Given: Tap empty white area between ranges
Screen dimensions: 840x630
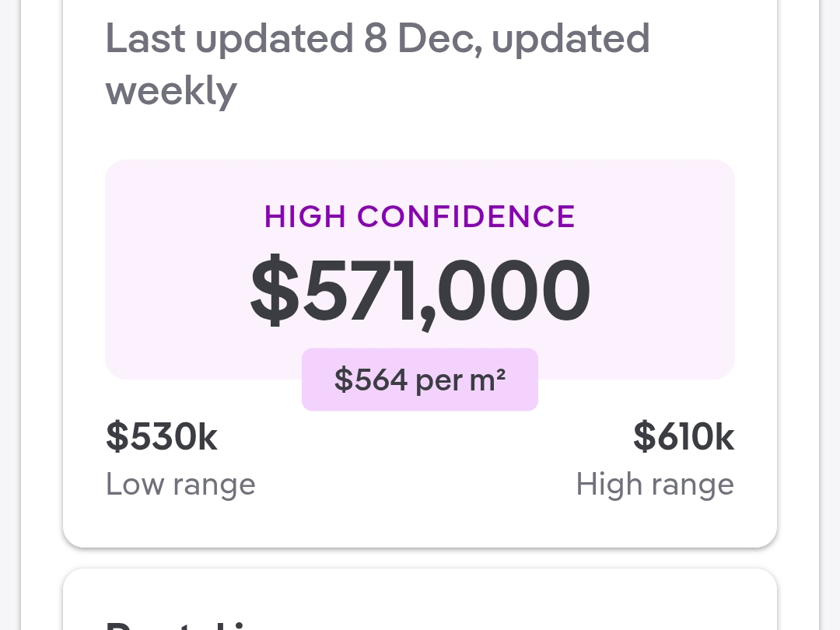Looking at the screenshot, I should click(420, 467).
